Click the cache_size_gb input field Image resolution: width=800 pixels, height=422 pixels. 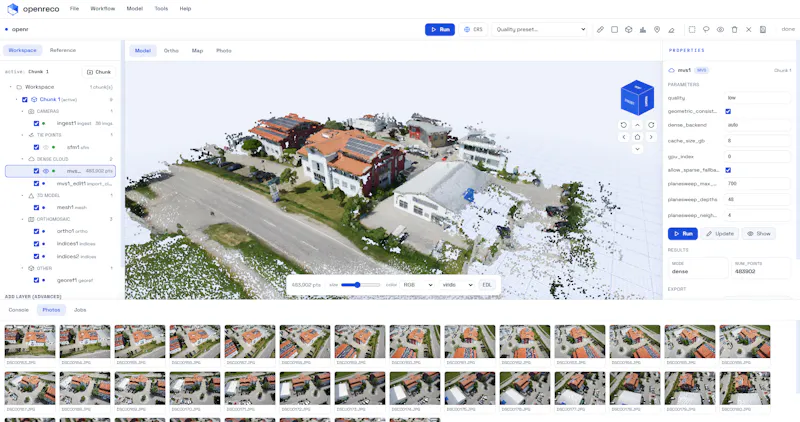pyautogui.click(x=758, y=140)
